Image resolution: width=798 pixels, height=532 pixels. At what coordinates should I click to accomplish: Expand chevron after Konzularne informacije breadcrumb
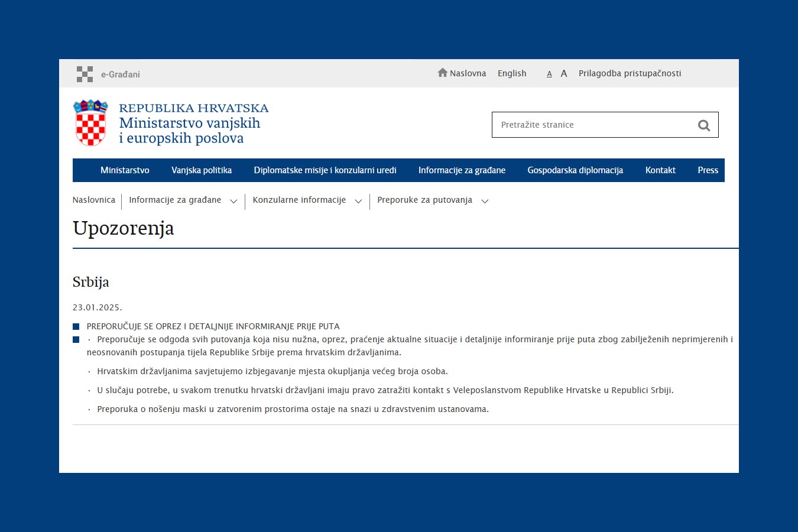[x=358, y=202]
